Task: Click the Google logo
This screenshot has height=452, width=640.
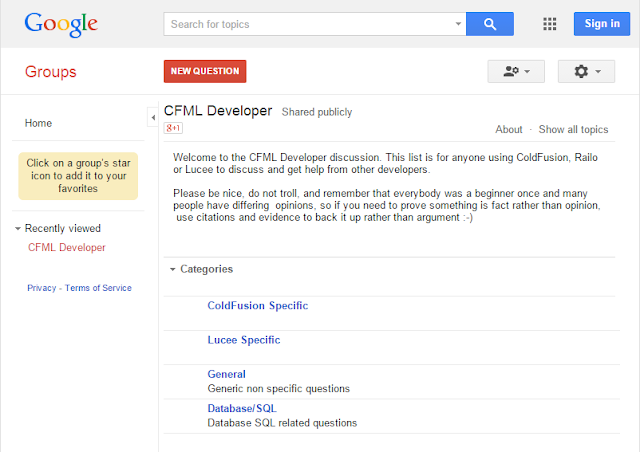Action: 61,24
